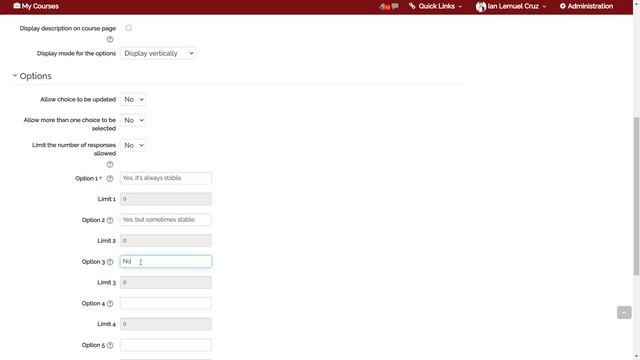Click the Quick Links chain icon
Viewport: 640px width, 360px height.
coord(412,6)
